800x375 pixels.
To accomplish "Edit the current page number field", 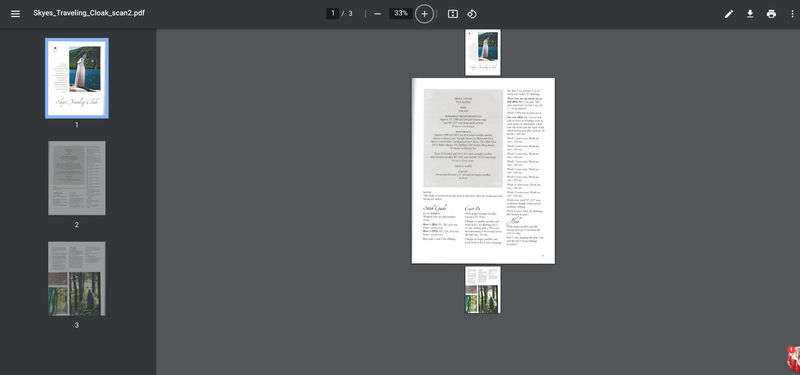I will click(x=333, y=13).
